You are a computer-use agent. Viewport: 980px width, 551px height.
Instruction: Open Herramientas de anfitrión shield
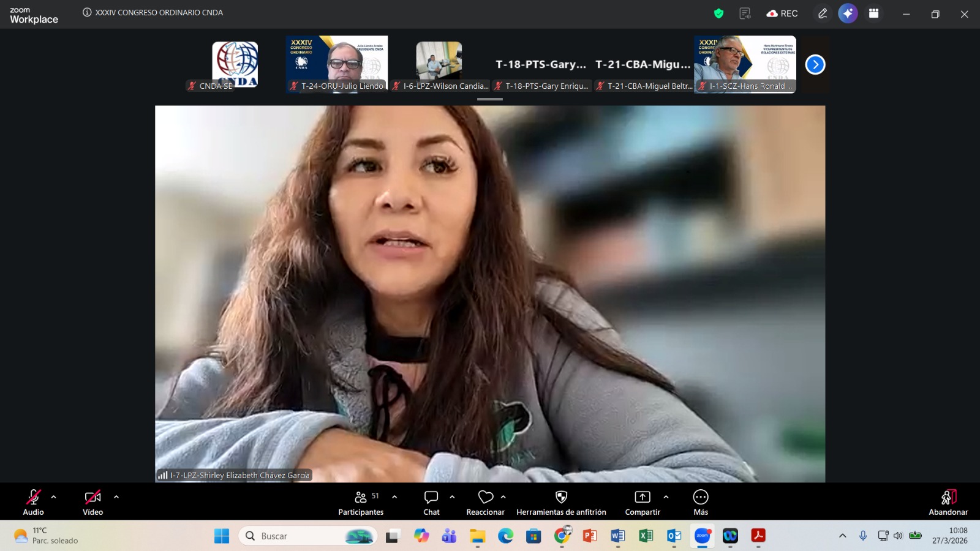[561, 502]
